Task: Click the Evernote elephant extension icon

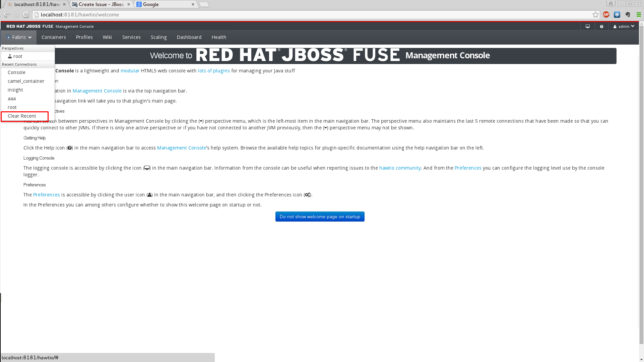Action: pos(628,14)
